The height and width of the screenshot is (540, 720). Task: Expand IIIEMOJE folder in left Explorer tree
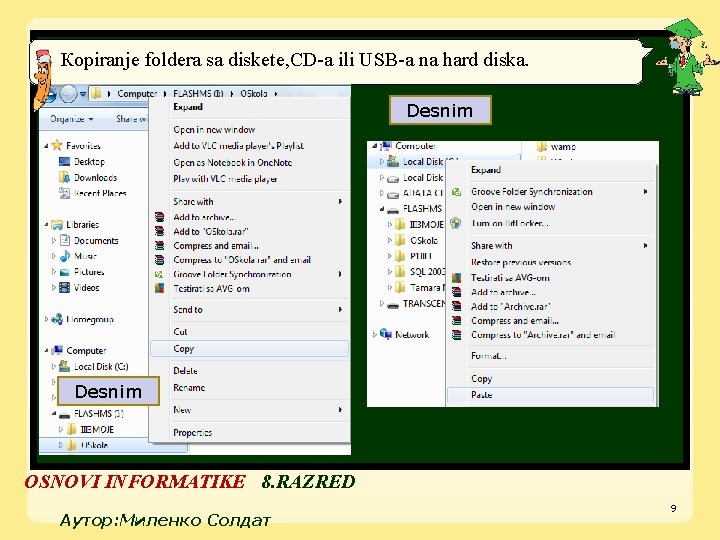click(x=61, y=430)
